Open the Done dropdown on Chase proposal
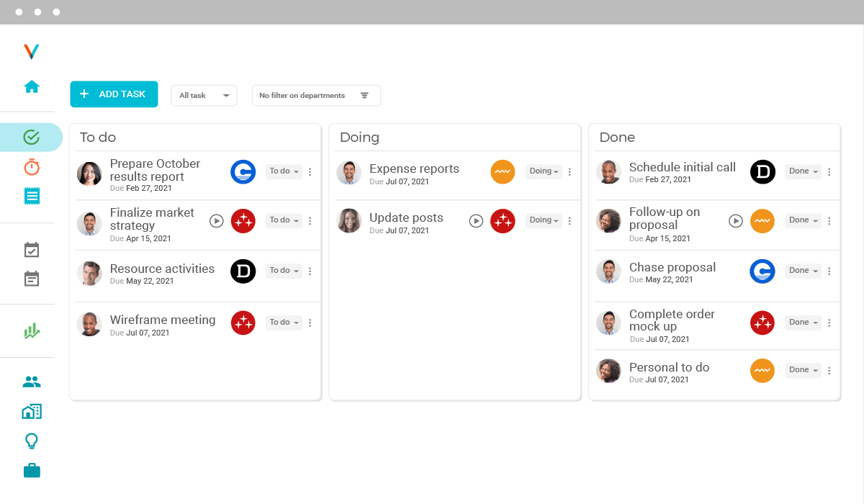 coord(802,270)
